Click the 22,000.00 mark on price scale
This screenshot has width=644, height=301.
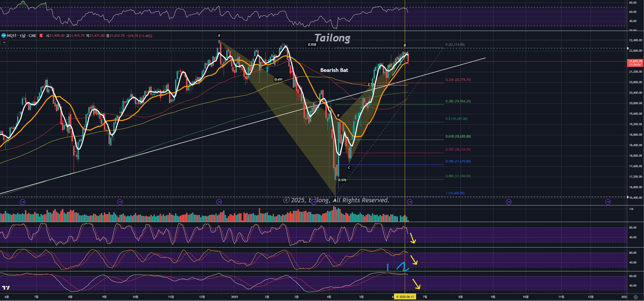(x=635, y=51)
